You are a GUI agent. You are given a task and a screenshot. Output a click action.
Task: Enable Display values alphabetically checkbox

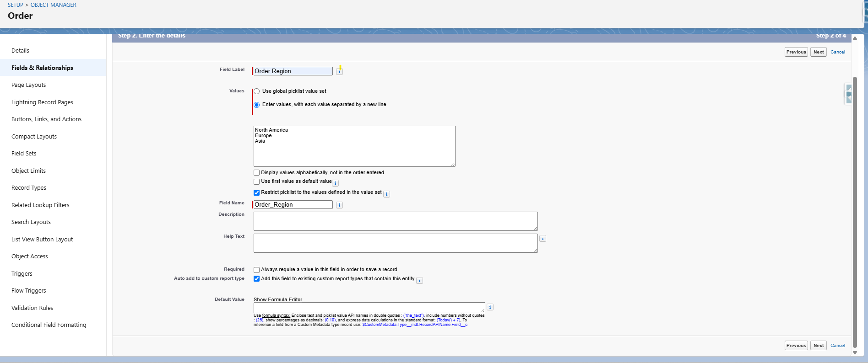click(x=257, y=173)
